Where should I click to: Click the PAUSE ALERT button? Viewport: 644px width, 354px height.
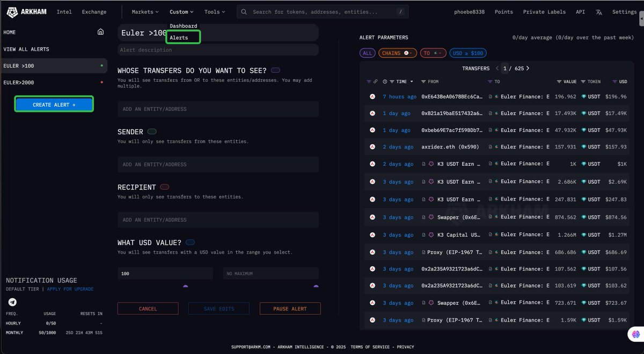pos(290,308)
